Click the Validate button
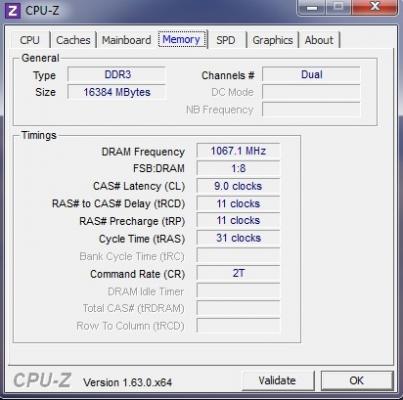403x400 pixels. [277, 380]
